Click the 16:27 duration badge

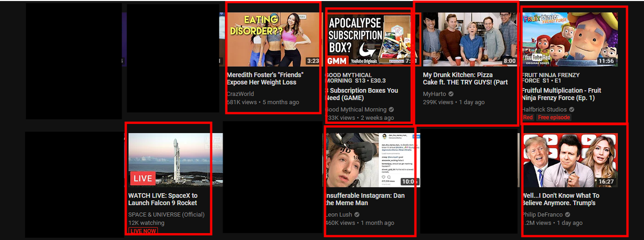click(605, 182)
